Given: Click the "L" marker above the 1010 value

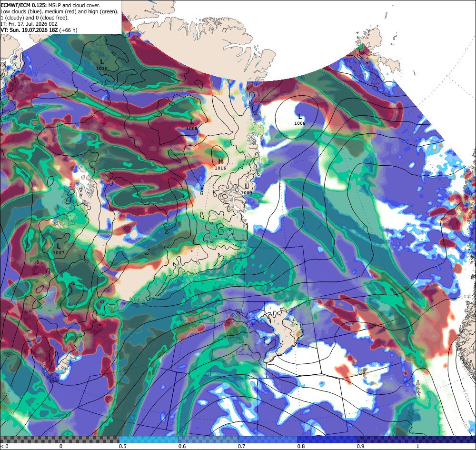Looking at the screenshot, I should click(x=102, y=62).
